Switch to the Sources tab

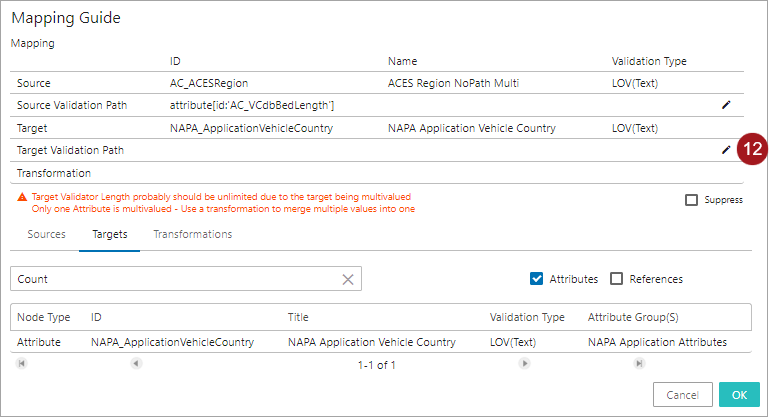coord(46,234)
